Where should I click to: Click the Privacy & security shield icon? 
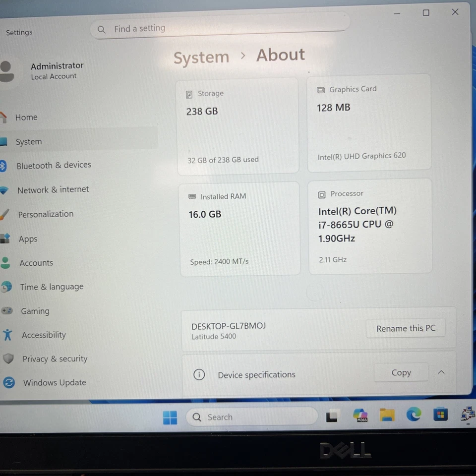8,358
